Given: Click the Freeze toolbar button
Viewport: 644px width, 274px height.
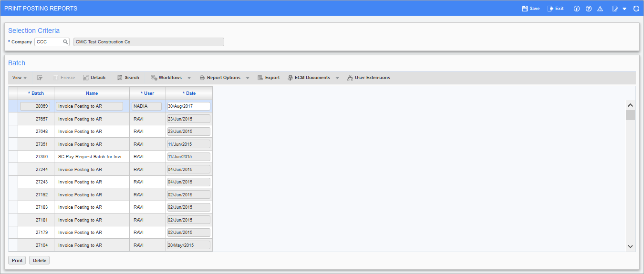Looking at the screenshot, I should tap(64, 78).
